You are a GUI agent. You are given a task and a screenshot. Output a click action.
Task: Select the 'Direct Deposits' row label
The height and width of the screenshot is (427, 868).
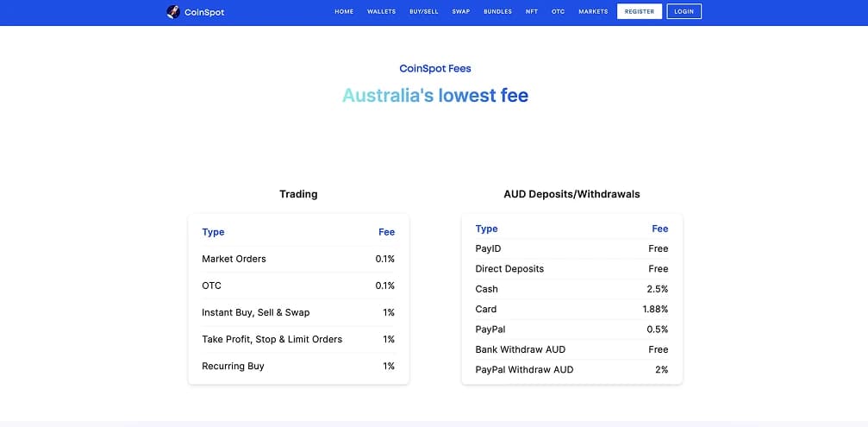509,268
